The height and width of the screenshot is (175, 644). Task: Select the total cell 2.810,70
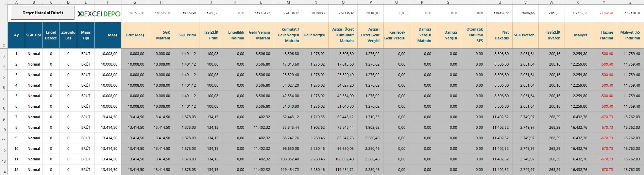[x=552, y=13]
